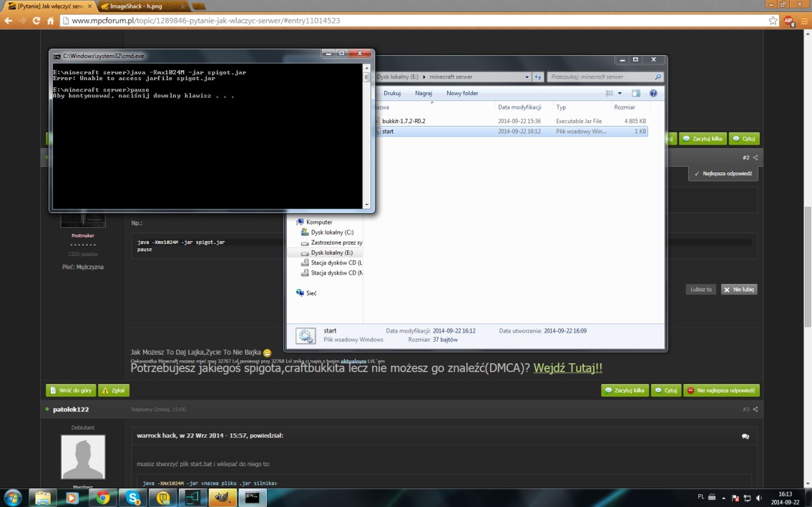Click the Chrome forward arrow
The width and height of the screenshot is (812, 507).
pyautogui.click(x=22, y=21)
